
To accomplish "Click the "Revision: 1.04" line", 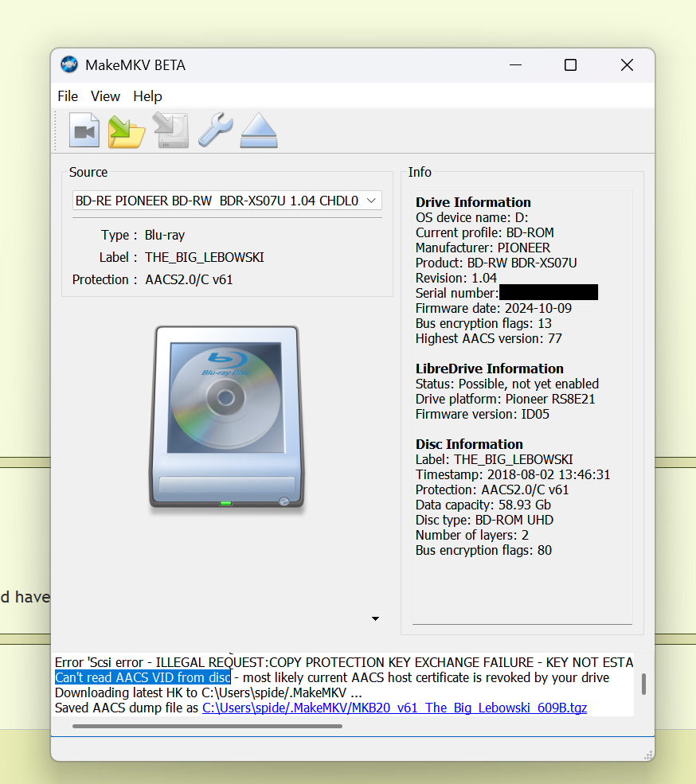I will click(456, 278).
